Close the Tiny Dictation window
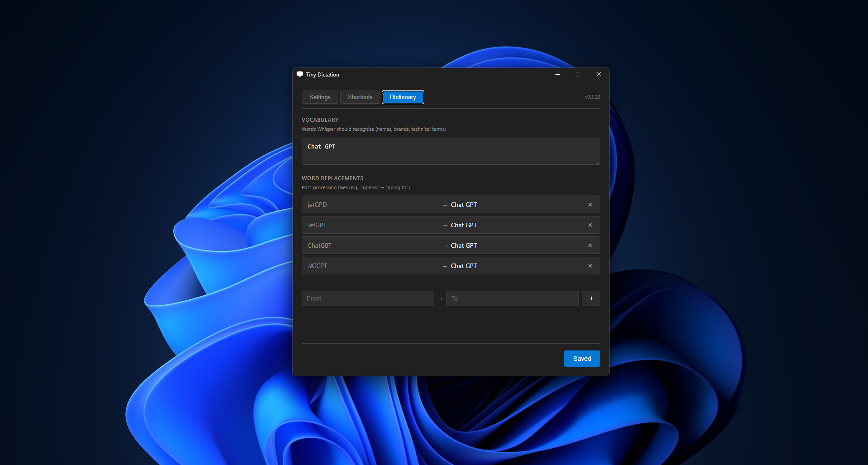The width and height of the screenshot is (868, 465). pos(598,74)
